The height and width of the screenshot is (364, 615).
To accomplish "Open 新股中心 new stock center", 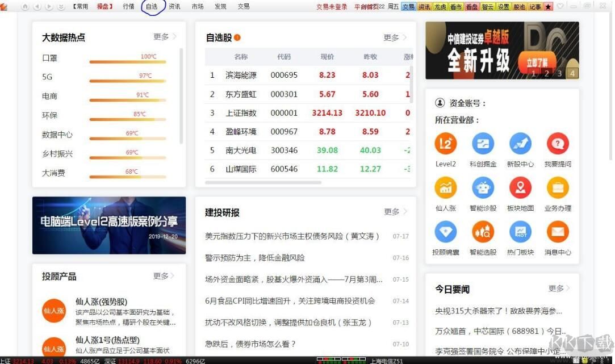I will (x=520, y=144).
